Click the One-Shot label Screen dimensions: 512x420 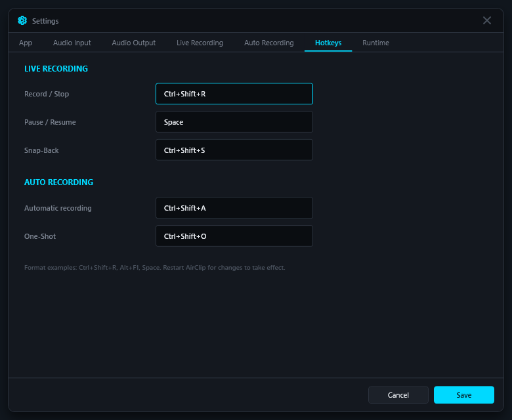point(40,236)
